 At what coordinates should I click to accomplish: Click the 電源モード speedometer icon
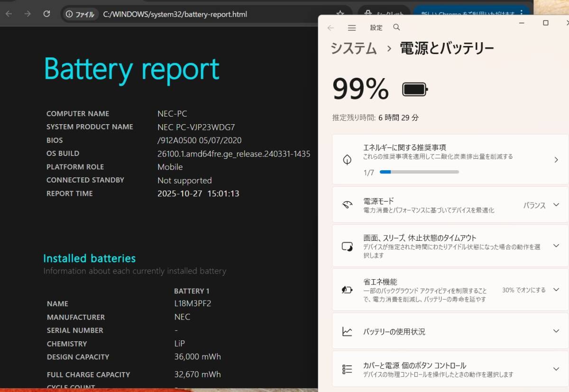(348, 205)
